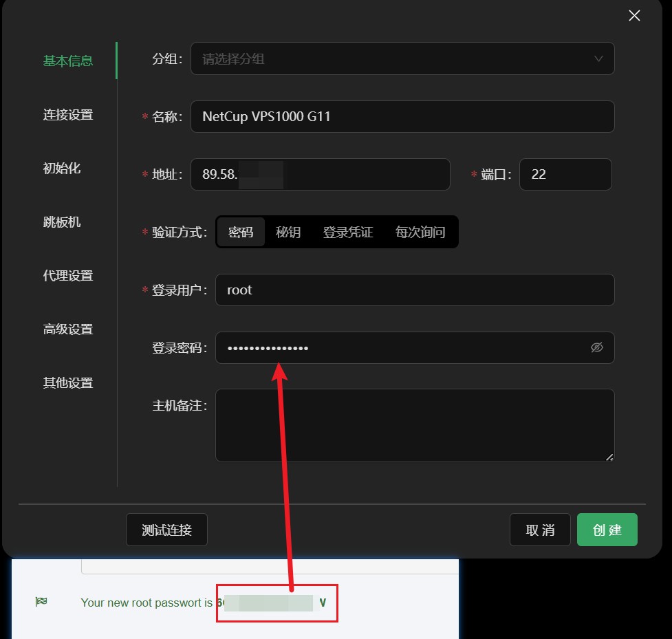Viewport: 672px width, 639px height.
Task: Select 秘钥 authentication method
Action: pos(288,232)
